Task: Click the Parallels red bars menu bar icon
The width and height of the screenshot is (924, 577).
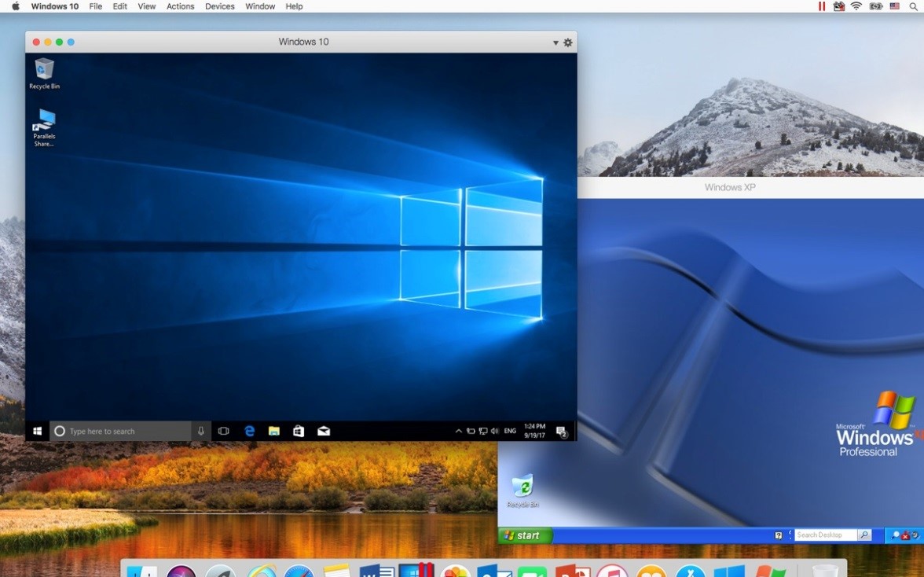Action: click(822, 6)
